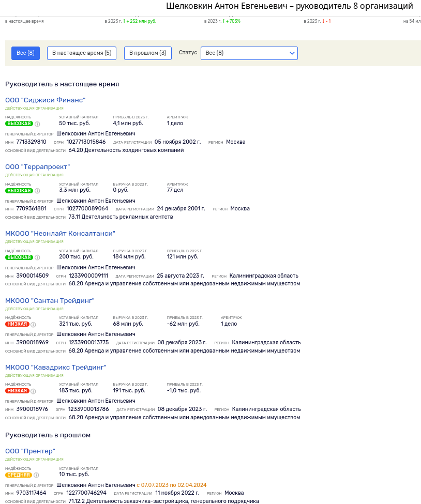Click activity "64.20 Деятельность холдинговых компаний"

click(126, 150)
